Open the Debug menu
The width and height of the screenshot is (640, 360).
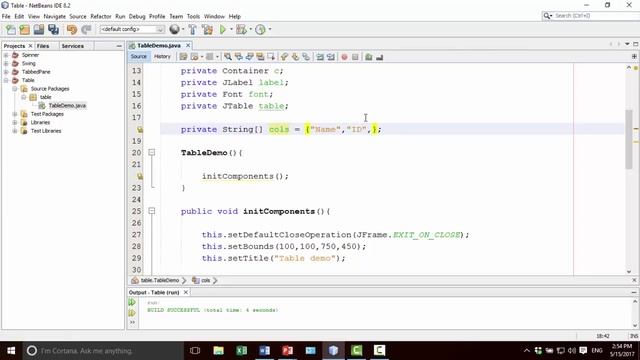tap(137, 16)
